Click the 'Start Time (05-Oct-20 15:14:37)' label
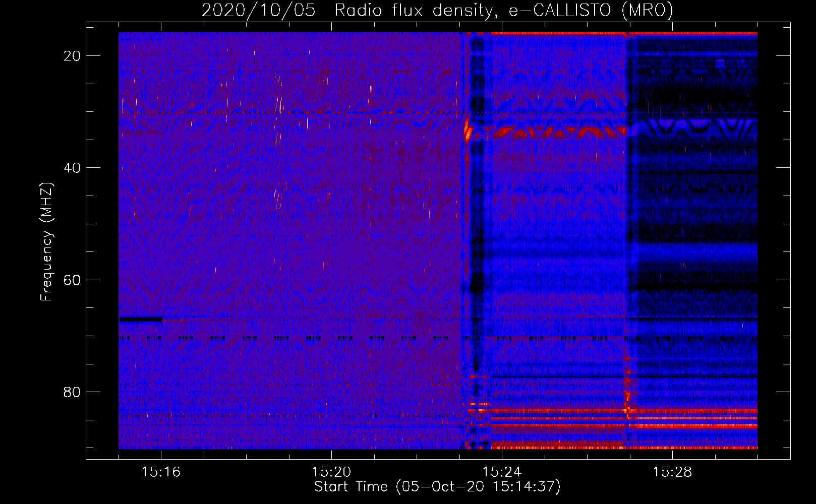This screenshot has width=816, height=504. click(x=437, y=487)
